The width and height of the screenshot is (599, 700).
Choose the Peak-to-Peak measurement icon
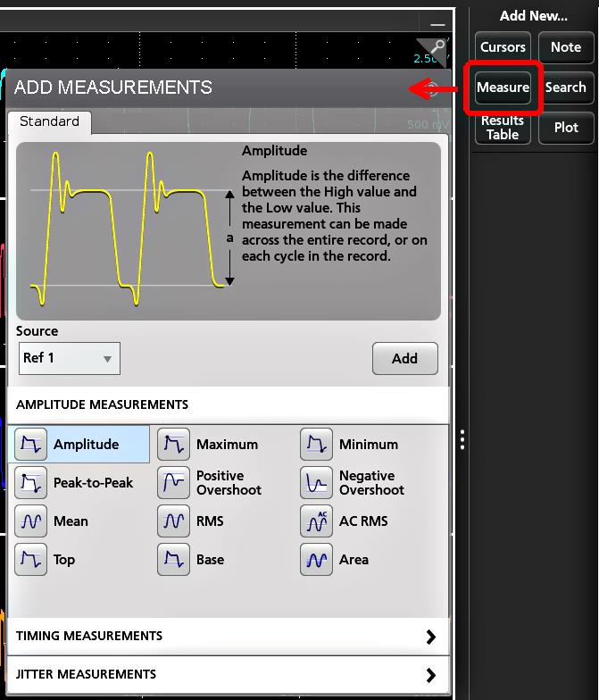click(31, 483)
